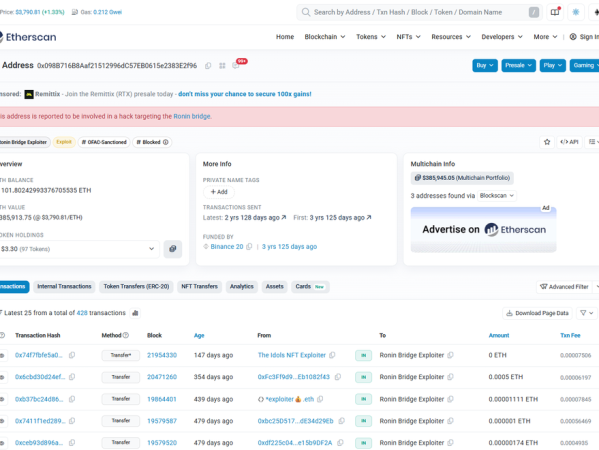Viewport: 599px width, 450px height.
Task: Expand the Developers menu
Action: 502,37
